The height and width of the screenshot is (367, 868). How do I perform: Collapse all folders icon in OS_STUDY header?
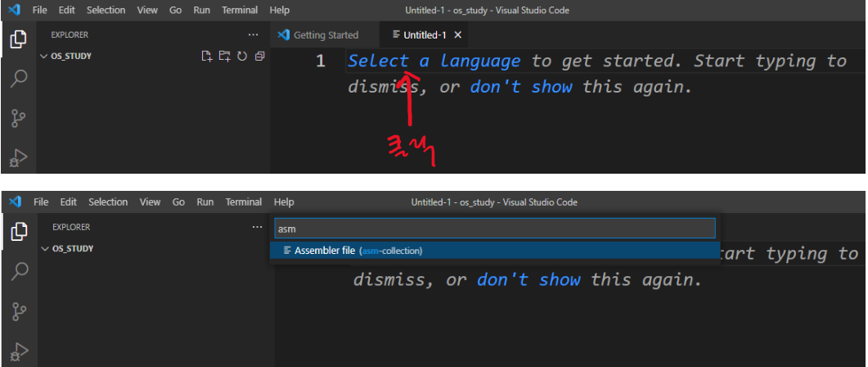pyautogui.click(x=259, y=56)
